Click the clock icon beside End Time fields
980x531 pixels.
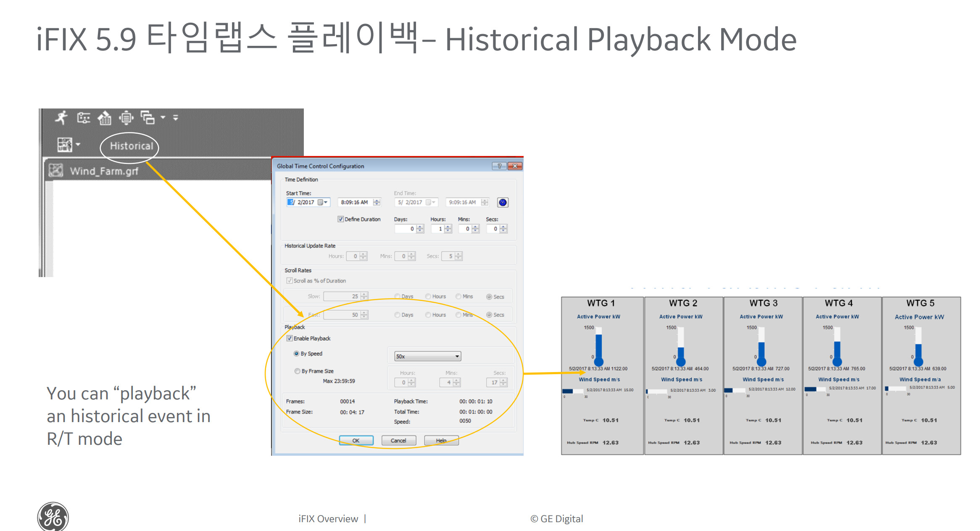503,202
